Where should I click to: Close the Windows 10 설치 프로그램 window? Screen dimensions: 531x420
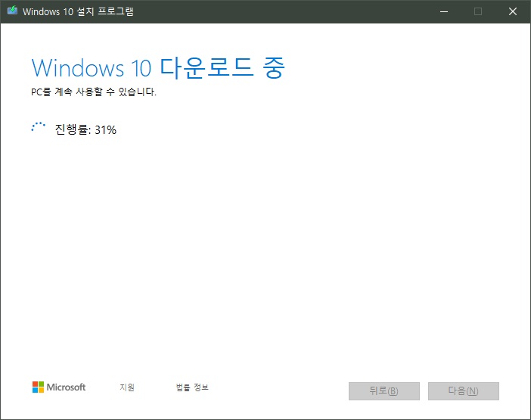[513, 11]
